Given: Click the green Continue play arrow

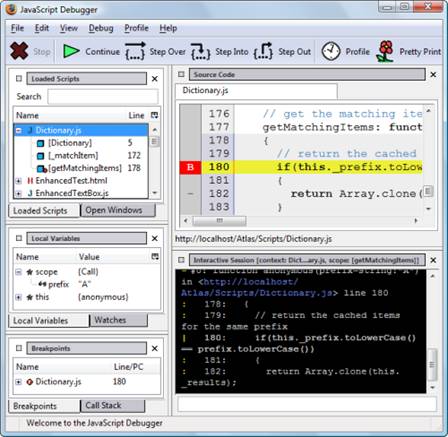Looking at the screenshot, I should tap(71, 51).
